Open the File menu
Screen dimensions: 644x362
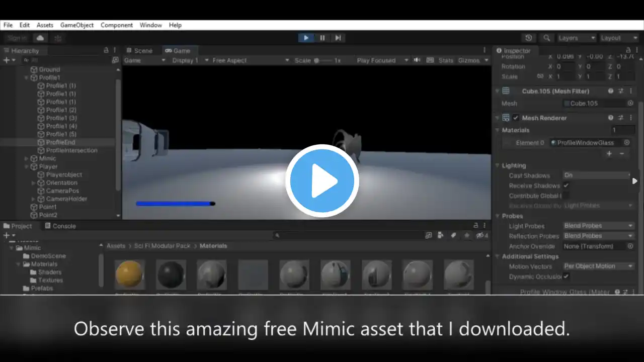[8, 25]
